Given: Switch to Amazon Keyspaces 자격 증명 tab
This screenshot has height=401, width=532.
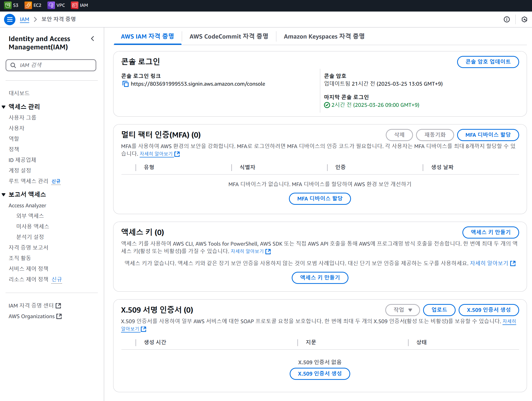Looking at the screenshot, I should point(324,37).
